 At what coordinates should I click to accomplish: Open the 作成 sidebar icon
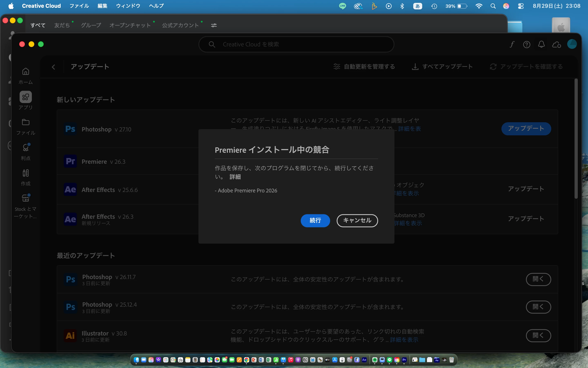26,177
